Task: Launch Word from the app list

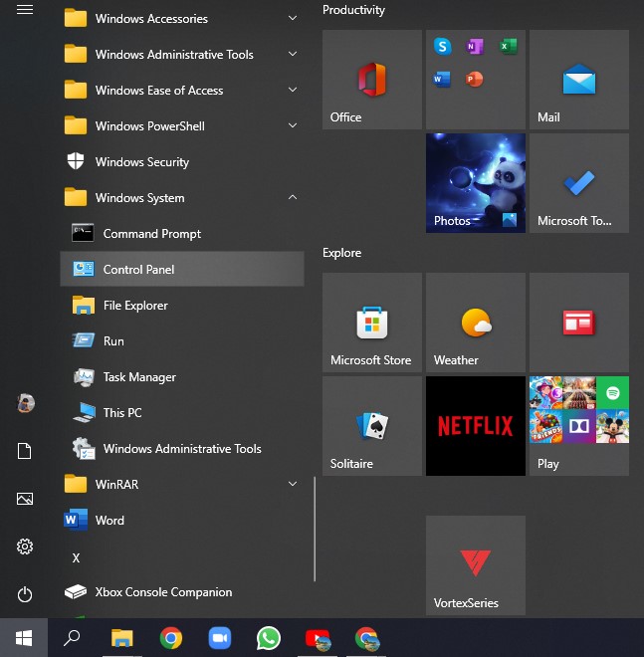Action: click(x=182, y=520)
